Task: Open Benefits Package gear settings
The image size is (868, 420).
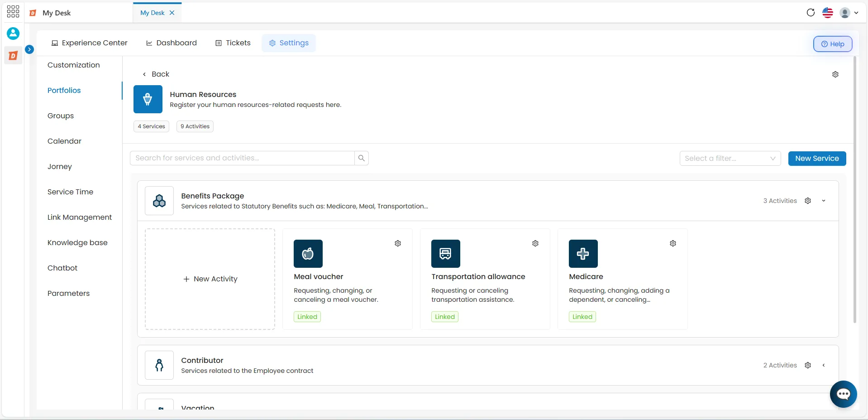Action: [x=808, y=201]
